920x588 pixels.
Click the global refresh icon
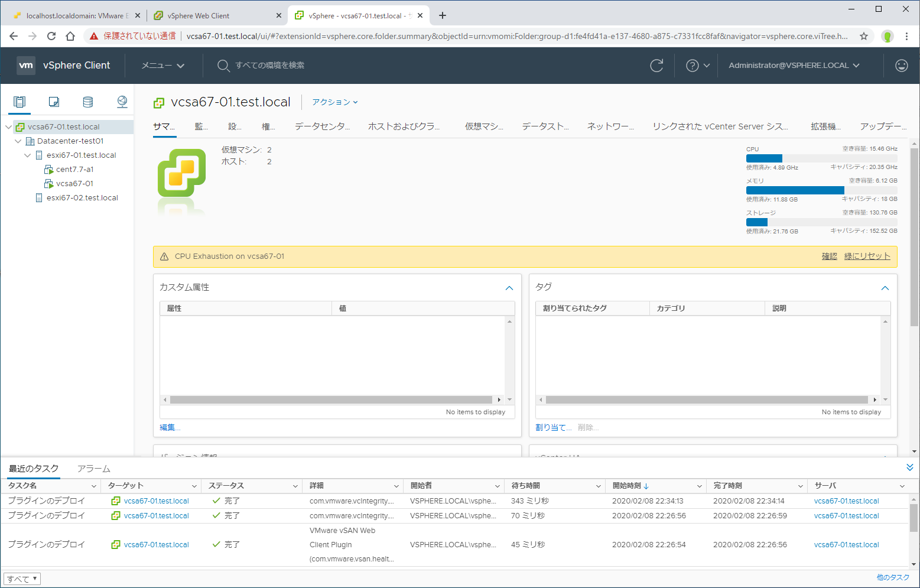[656, 66]
